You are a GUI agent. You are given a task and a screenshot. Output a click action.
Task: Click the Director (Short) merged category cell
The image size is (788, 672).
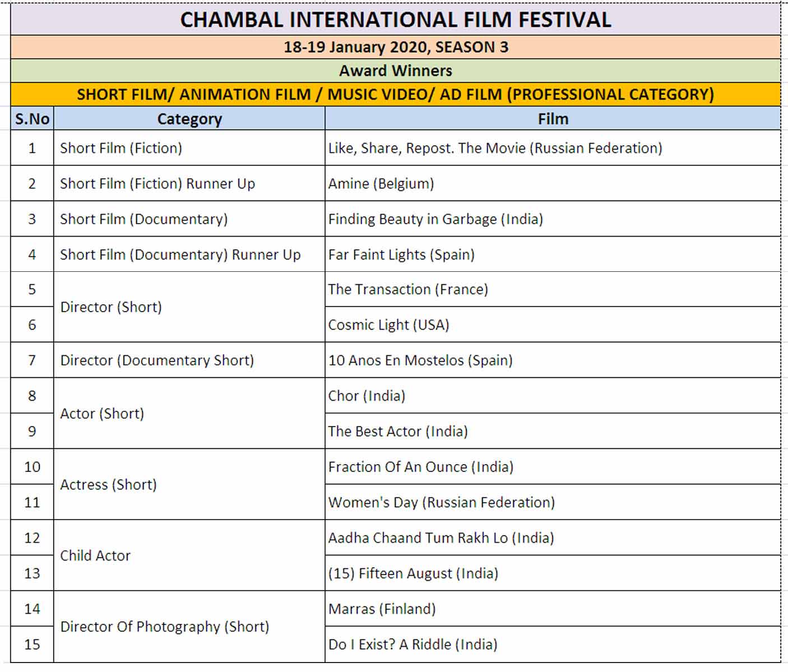tap(189, 307)
